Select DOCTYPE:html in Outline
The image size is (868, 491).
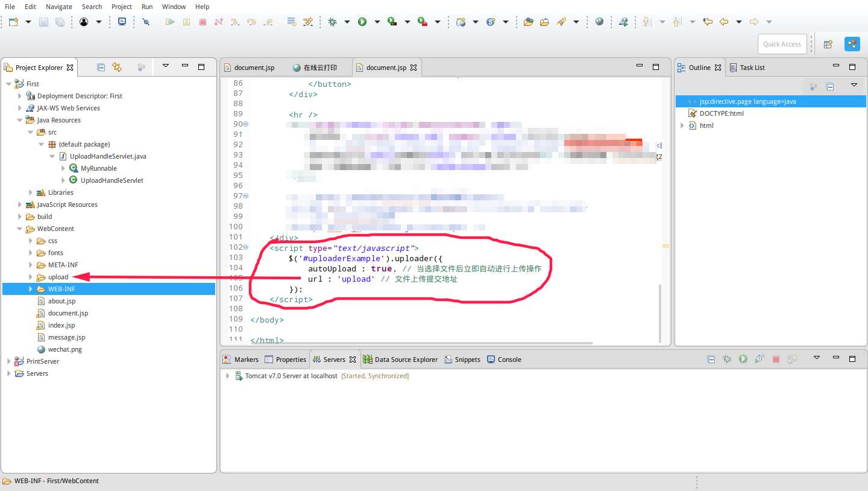coord(722,113)
